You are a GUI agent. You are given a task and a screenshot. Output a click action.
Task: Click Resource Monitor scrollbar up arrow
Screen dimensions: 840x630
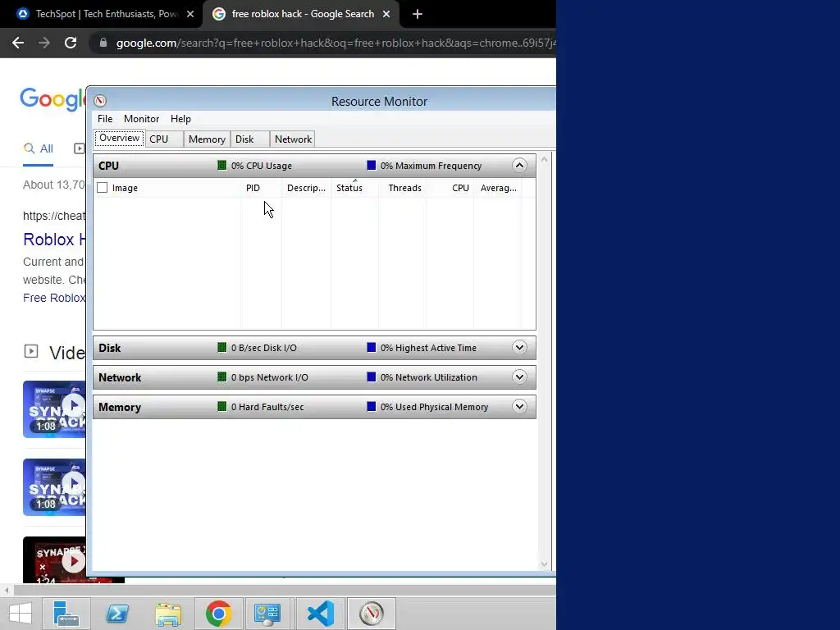[x=545, y=159]
